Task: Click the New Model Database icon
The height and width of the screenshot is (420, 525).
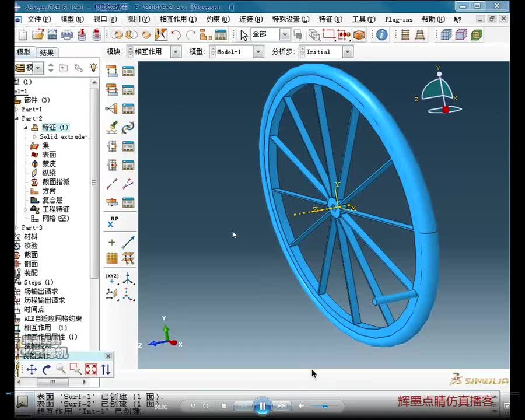Action: (x=23, y=35)
